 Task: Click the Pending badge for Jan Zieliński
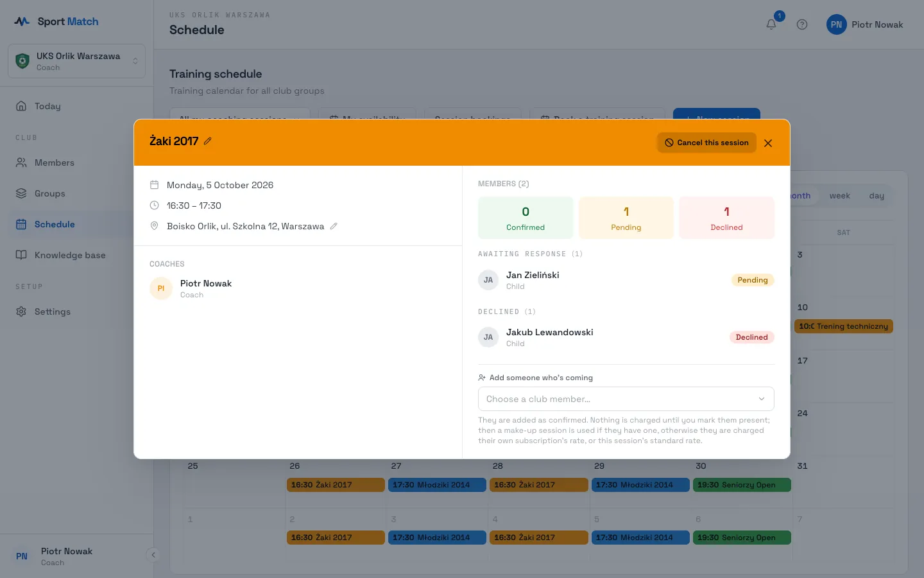(753, 280)
